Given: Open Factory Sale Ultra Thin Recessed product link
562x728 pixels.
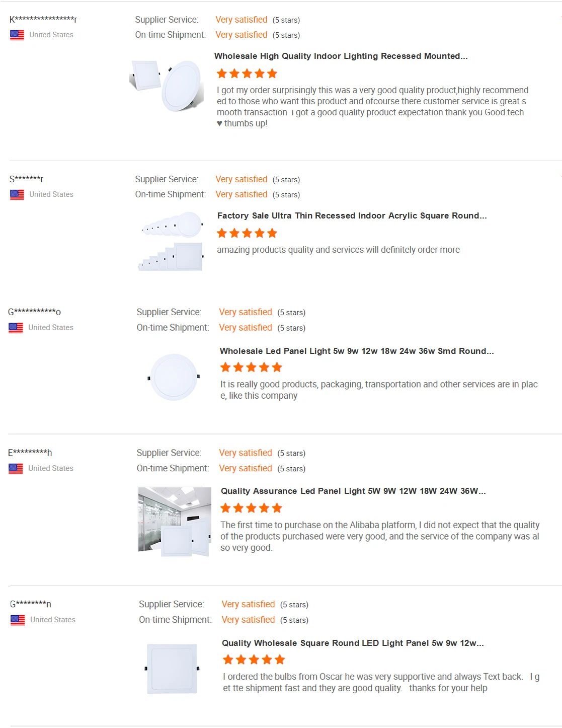Looking at the screenshot, I should click(x=352, y=215).
